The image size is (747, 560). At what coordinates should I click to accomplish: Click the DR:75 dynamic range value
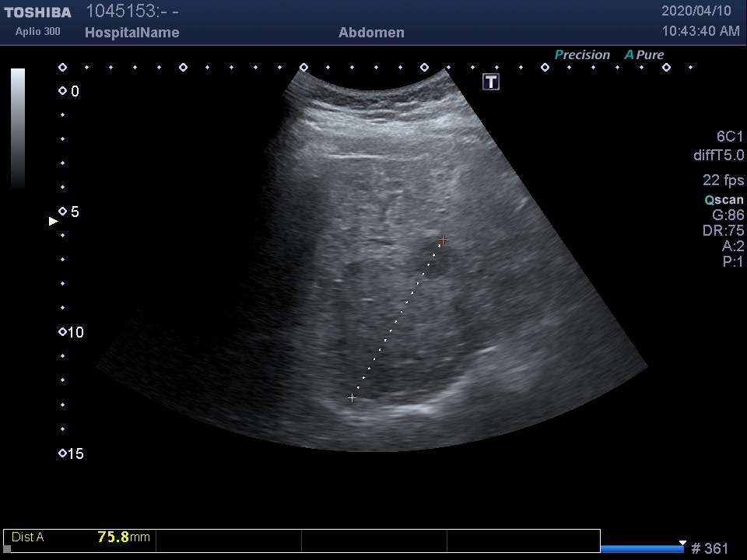[723, 230]
